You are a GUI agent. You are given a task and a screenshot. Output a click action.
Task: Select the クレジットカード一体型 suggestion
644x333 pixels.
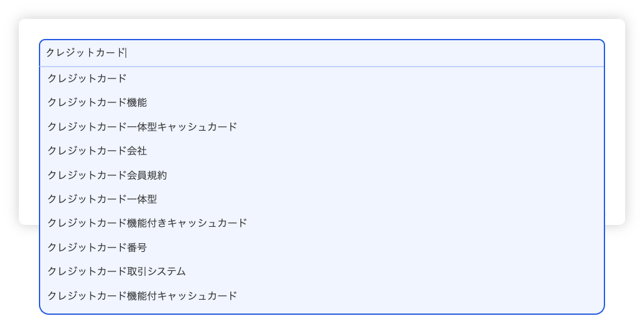(102, 199)
